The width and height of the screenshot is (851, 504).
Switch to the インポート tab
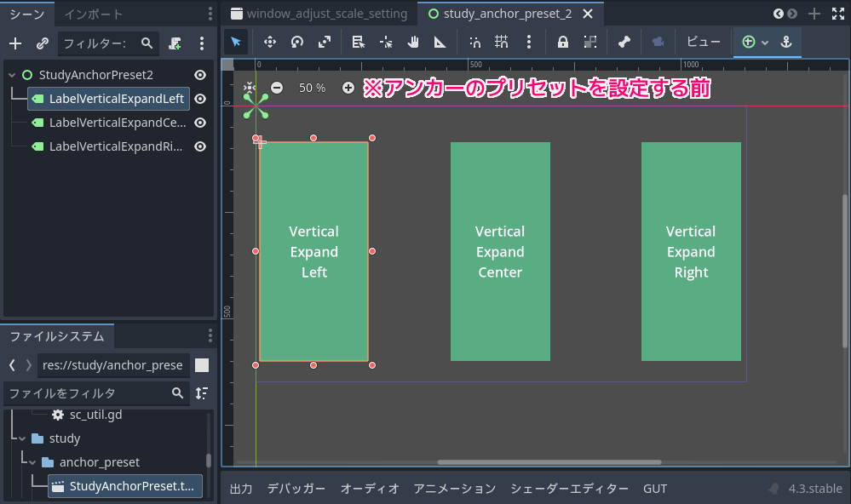(94, 14)
